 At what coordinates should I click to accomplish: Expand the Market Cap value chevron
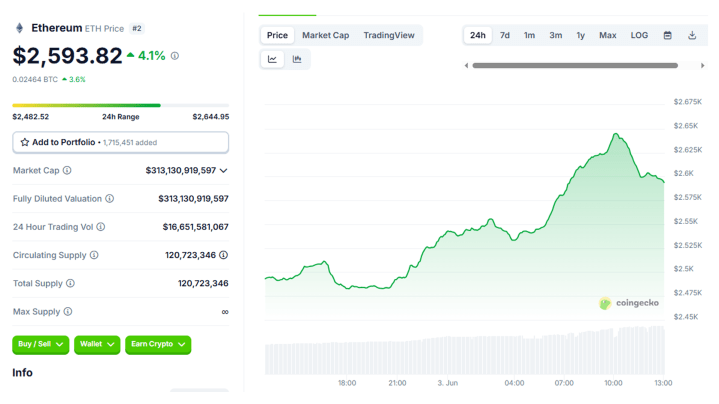tap(223, 171)
